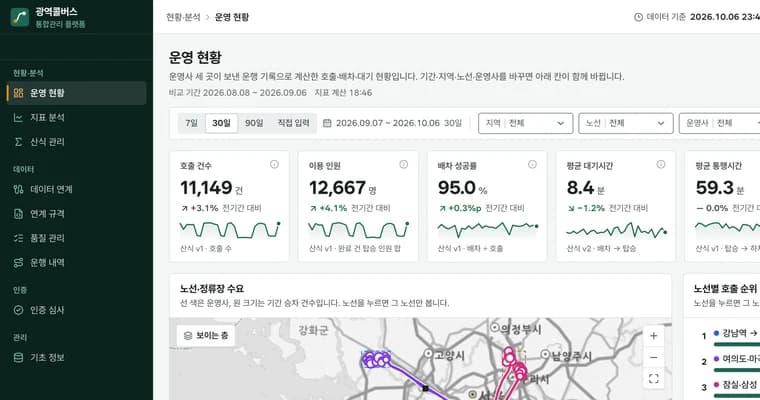Viewport: 760px width, 400px height.
Task: Open the 데이터 연계 menu item
Action: point(76,189)
